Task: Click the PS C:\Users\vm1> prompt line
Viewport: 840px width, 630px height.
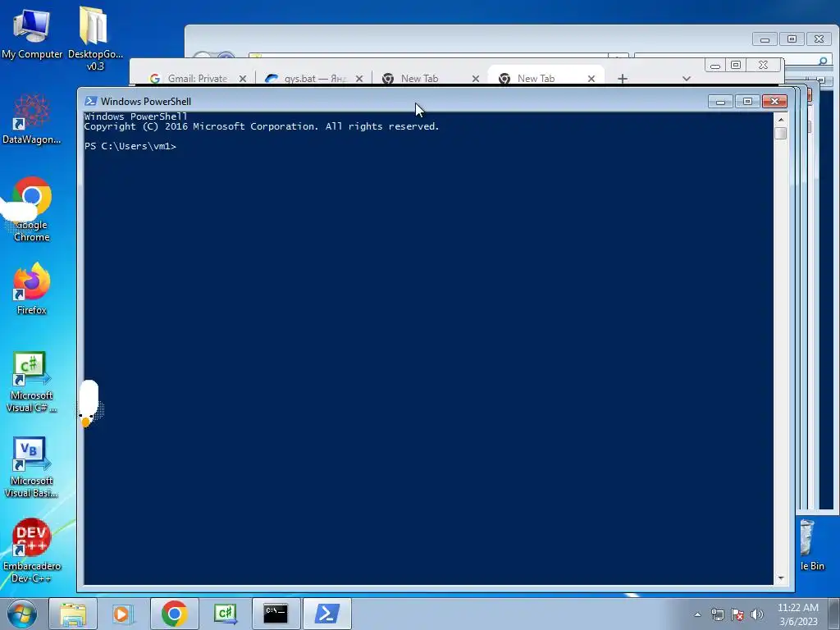Action: [x=130, y=146]
